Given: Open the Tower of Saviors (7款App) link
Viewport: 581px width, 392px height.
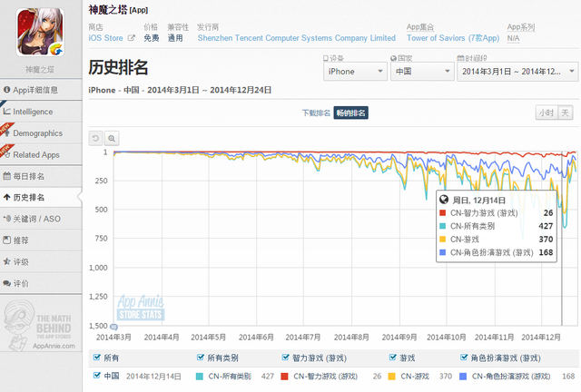Looking at the screenshot, I should click(x=453, y=38).
